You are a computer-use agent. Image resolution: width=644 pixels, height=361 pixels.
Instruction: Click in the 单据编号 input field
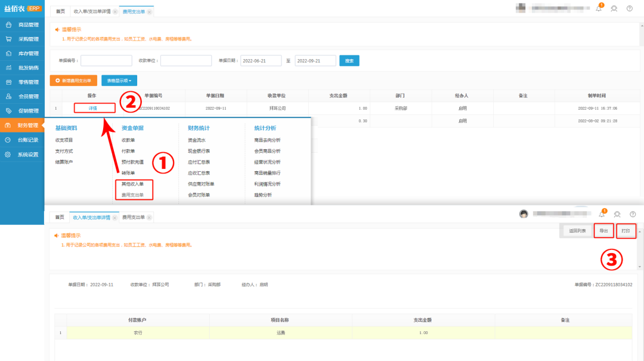(106, 61)
